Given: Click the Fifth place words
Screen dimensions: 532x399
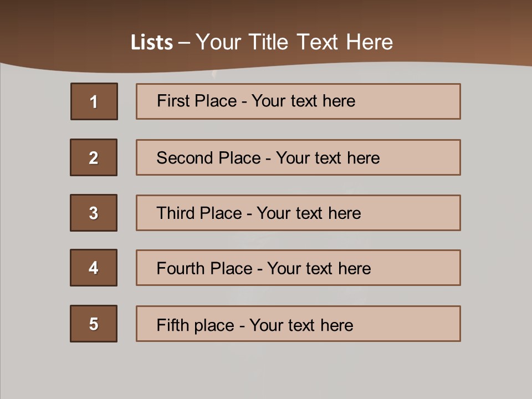Looking at the screenshot, I should [194, 325].
